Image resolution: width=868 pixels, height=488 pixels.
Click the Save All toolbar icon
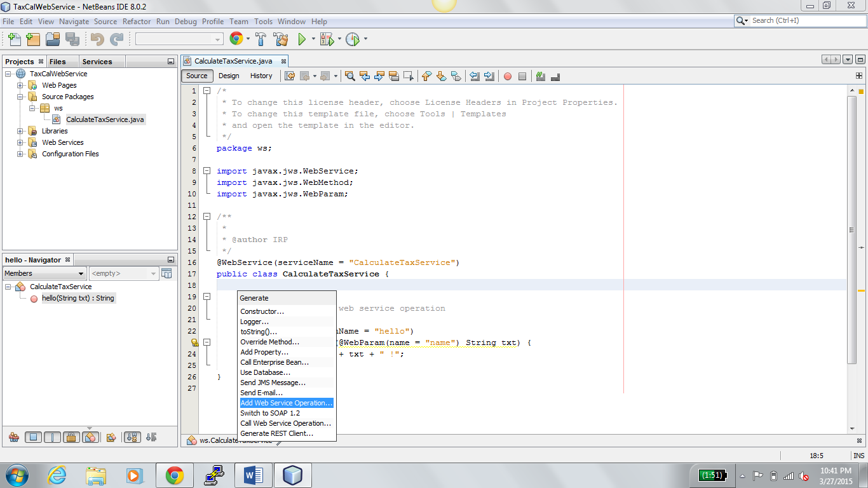(x=72, y=39)
